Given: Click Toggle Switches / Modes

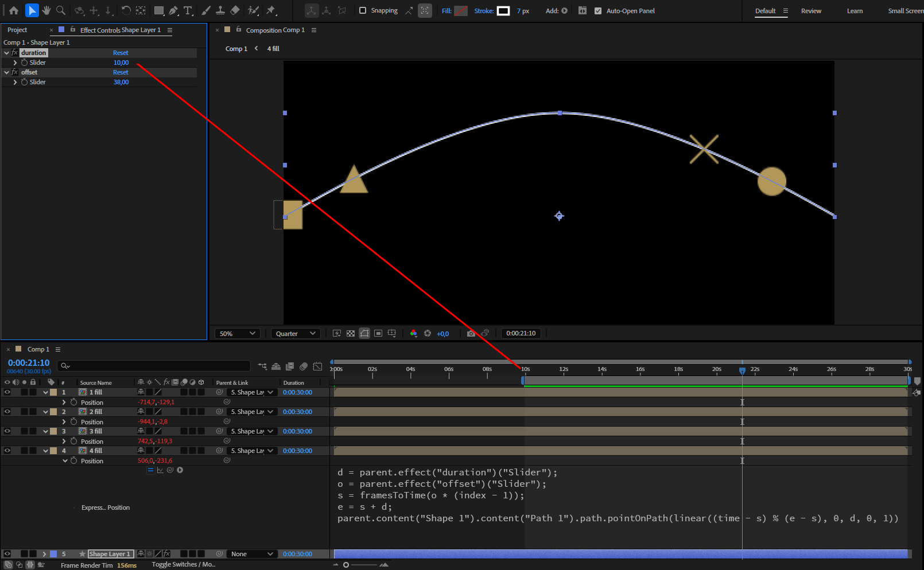Looking at the screenshot, I should (183, 564).
